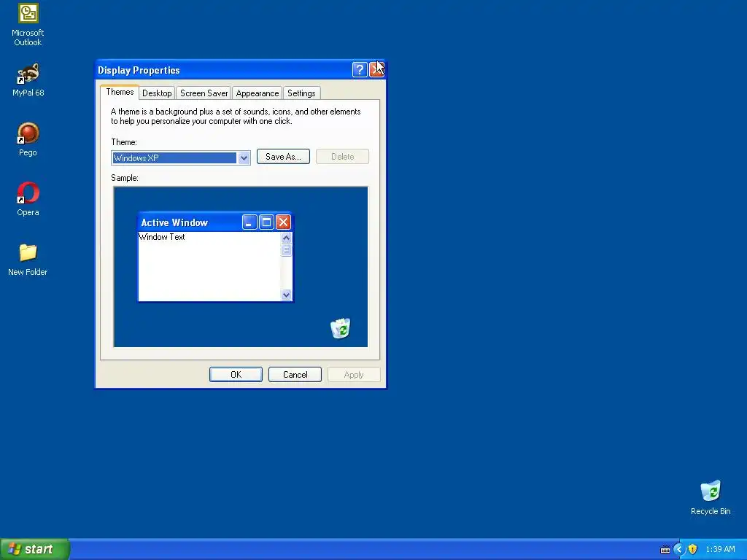
Task: Select the New Folder desktop icon
Action: tap(28, 260)
